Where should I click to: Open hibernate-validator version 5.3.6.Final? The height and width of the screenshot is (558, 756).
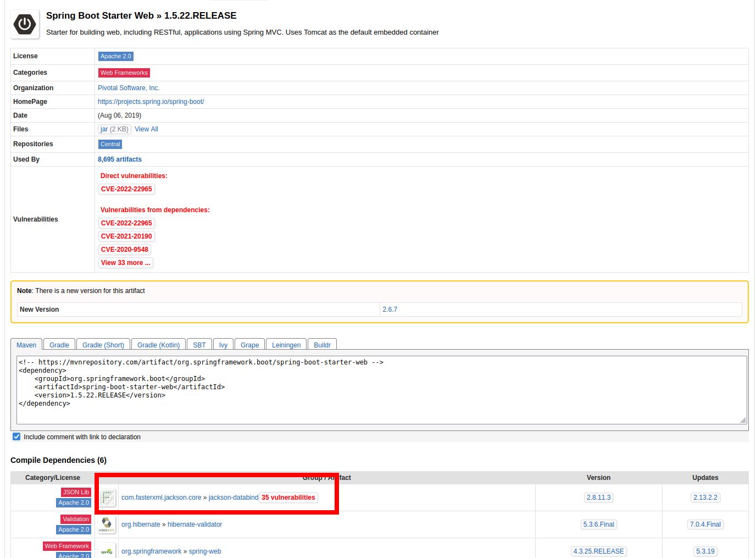pyautogui.click(x=599, y=524)
